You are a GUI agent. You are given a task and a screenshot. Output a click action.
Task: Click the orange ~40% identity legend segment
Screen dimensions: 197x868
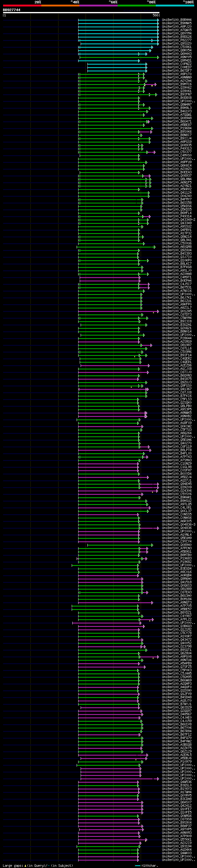coord(60,6)
